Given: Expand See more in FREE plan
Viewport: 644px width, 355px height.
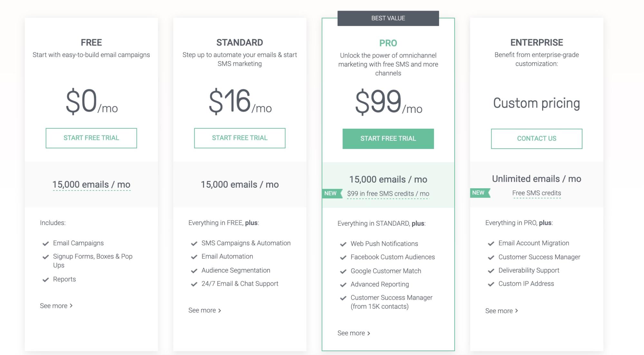Looking at the screenshot, I should pyautogui.click(x=56, y=306).
